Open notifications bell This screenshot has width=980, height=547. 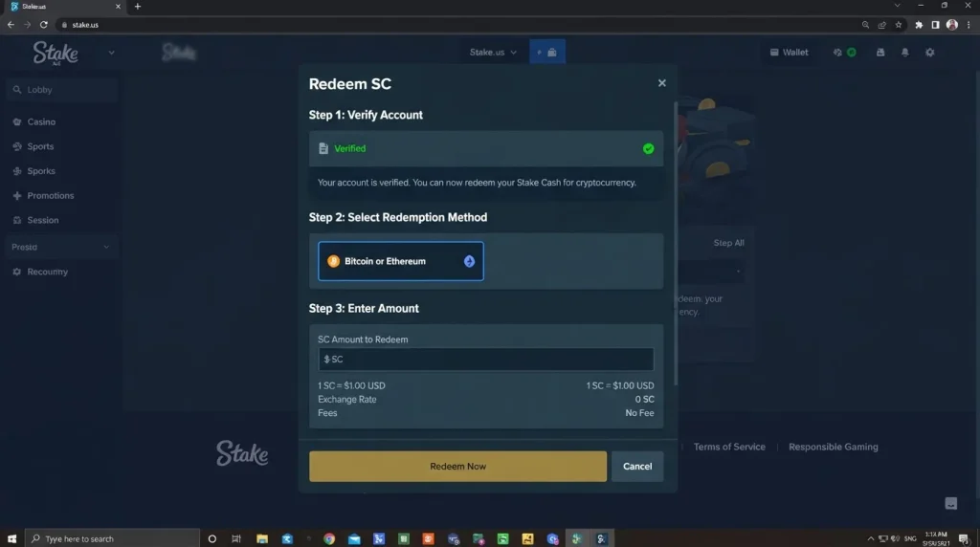(x=905, y=53)
